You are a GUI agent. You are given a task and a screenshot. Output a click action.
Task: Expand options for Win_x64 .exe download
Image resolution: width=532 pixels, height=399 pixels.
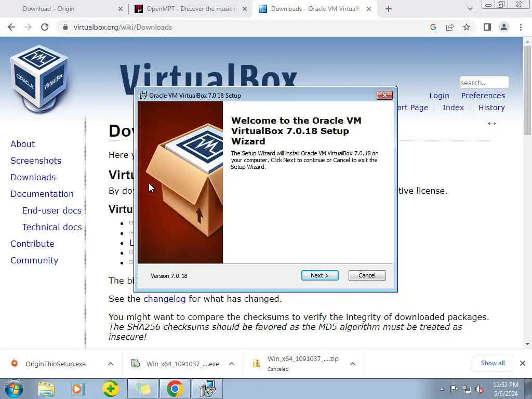click(x=232, y=364)
